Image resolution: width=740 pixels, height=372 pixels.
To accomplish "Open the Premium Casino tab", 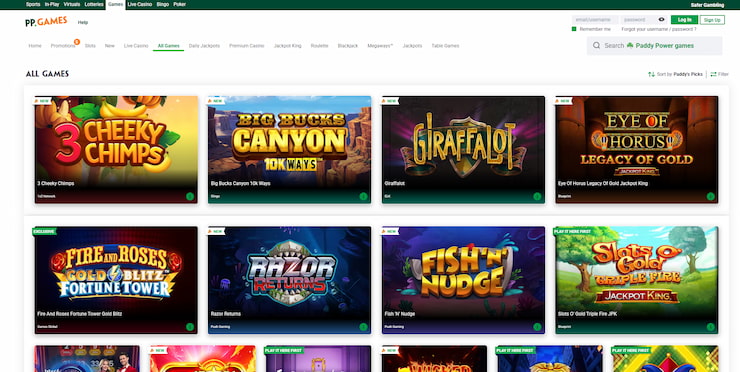I will click(246, 46).
